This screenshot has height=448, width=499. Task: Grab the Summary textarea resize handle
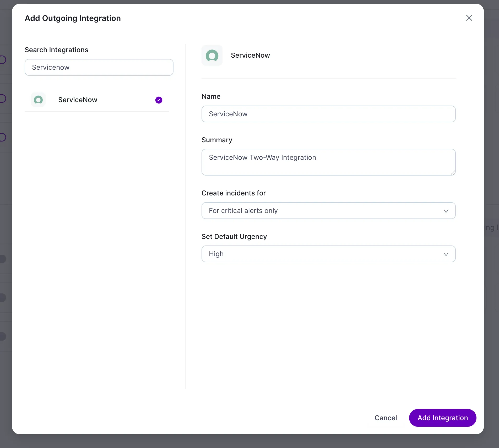[x=453, y=173]
